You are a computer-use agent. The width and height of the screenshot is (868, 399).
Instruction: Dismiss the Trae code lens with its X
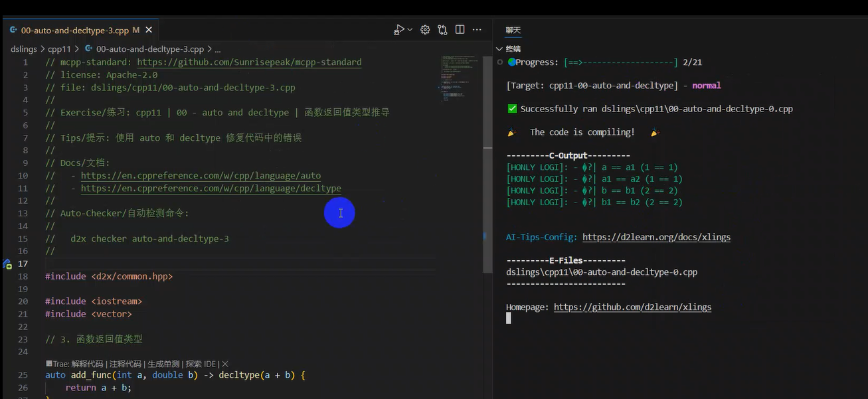(x=225, y=364)
